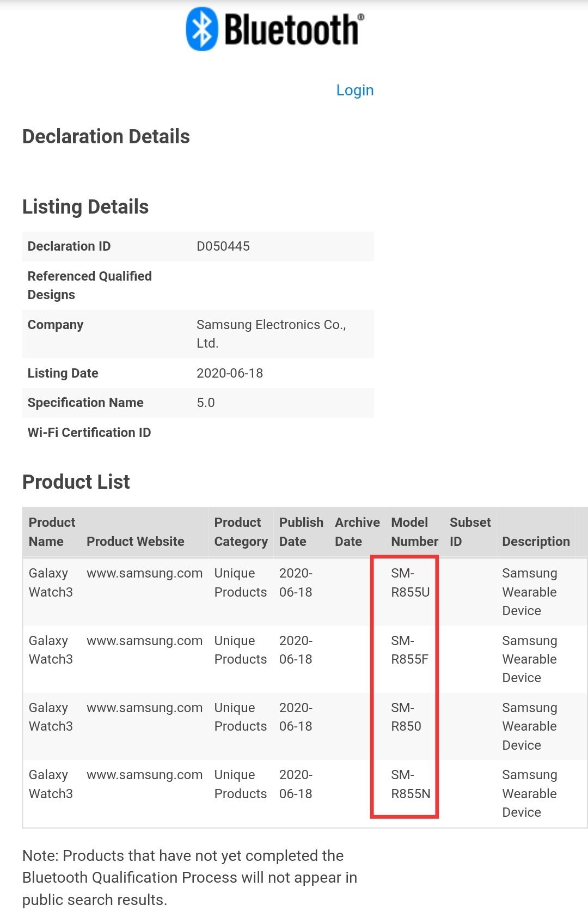Click the SM-R855U model number
Screen dimensions: 588x923
(410, 582)
